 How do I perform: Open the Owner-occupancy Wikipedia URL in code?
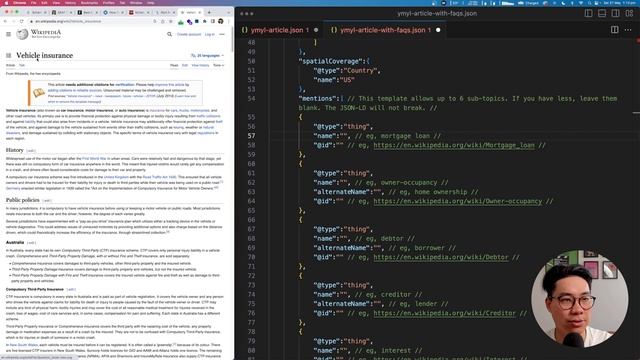(x=458, y=201)
